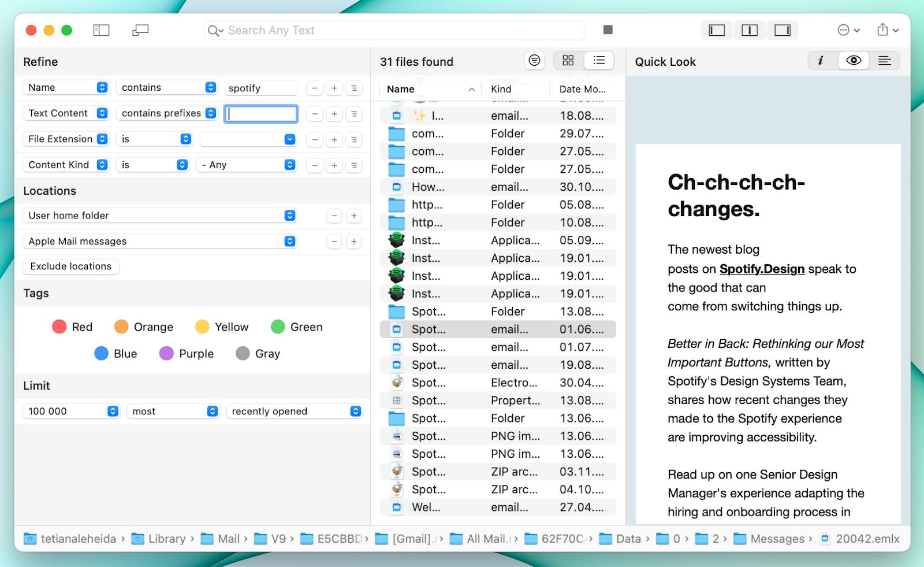Viewport: 924px width, 567px height.
Task: Open the User home folder location dropdown
Action: coord(160,216)
